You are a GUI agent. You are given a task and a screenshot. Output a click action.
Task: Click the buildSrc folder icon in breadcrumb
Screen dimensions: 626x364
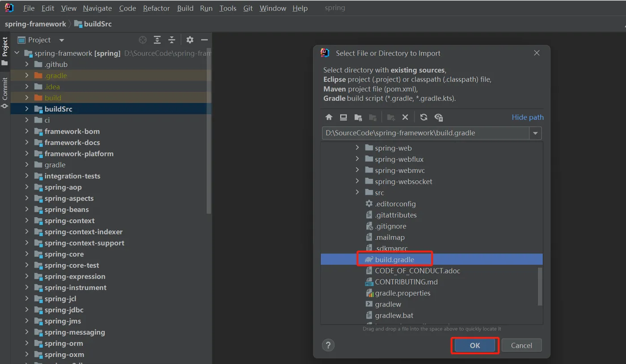click(x=78, y=24)
